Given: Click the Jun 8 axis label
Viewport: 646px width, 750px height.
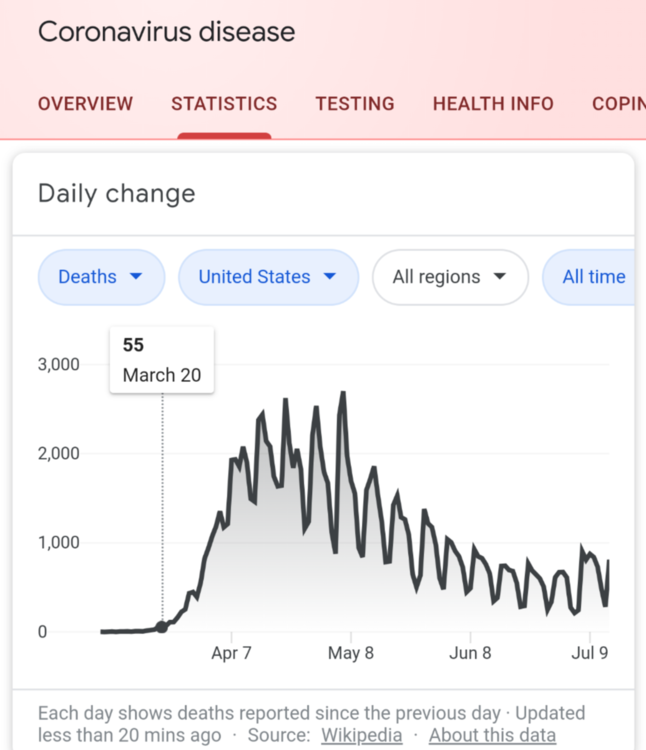Looking at the screenshot, I should pos(471,653).
